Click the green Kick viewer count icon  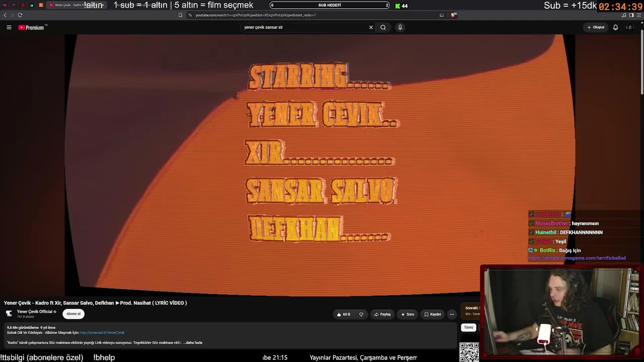[397, 6]
